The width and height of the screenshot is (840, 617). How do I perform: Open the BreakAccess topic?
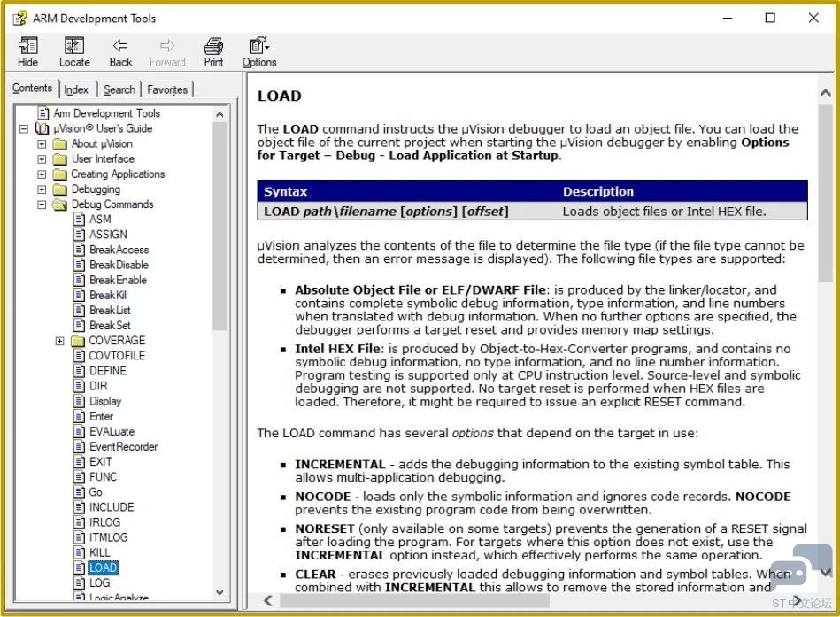coord(119,250)
